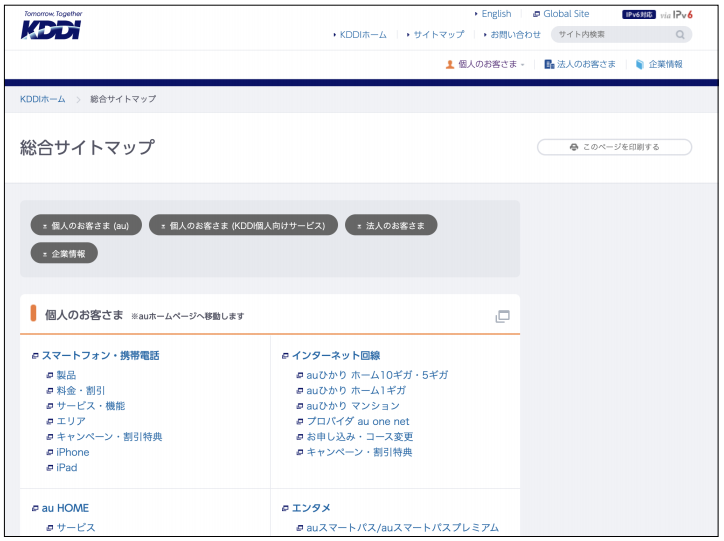Screen dimensions: 724x541
Task: Open スマートフォン・携帯電話 heading link
Action: [x=100, y=356]
